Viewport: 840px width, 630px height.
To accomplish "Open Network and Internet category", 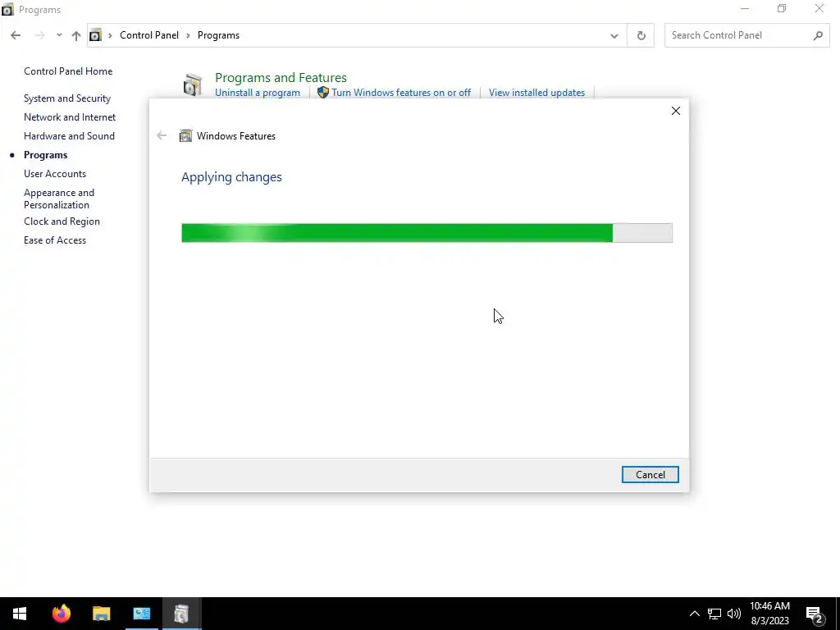I will pyautogui.click(x=70, y=117).
